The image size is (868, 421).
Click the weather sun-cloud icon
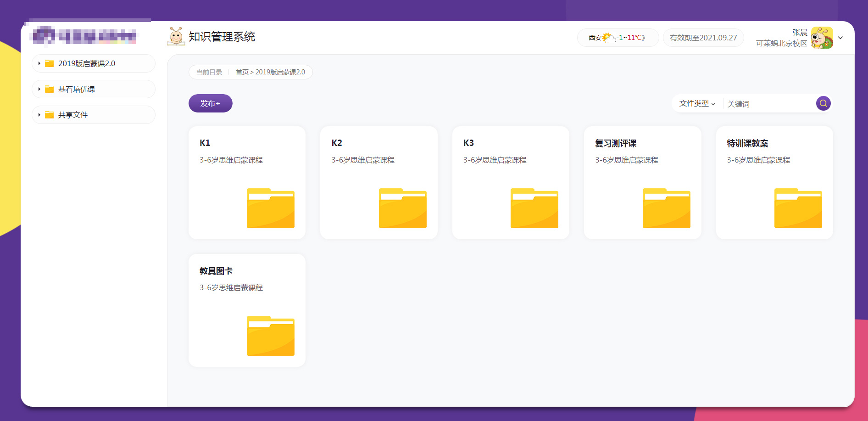(x=609, y=38)
